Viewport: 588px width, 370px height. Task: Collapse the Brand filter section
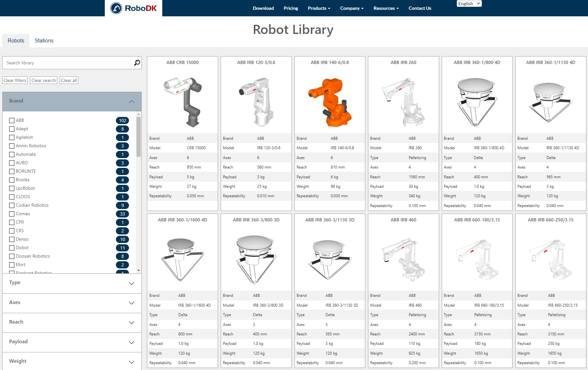click(132, 102)
